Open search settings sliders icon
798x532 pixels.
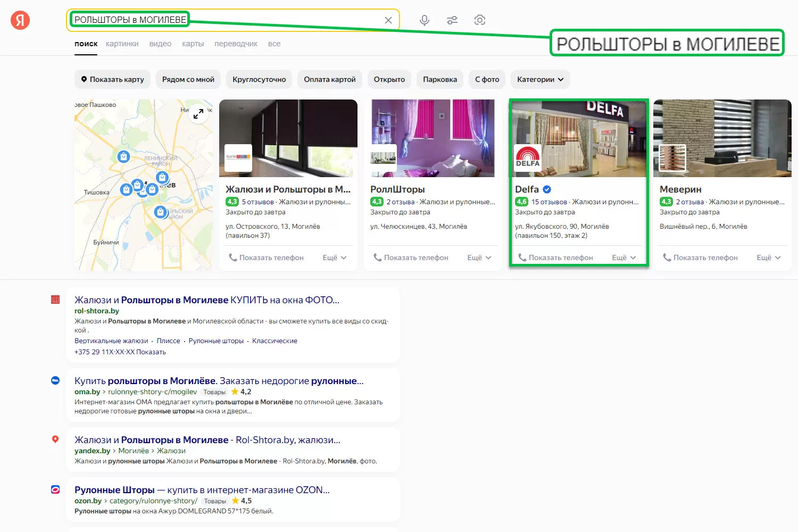[452, 20]
